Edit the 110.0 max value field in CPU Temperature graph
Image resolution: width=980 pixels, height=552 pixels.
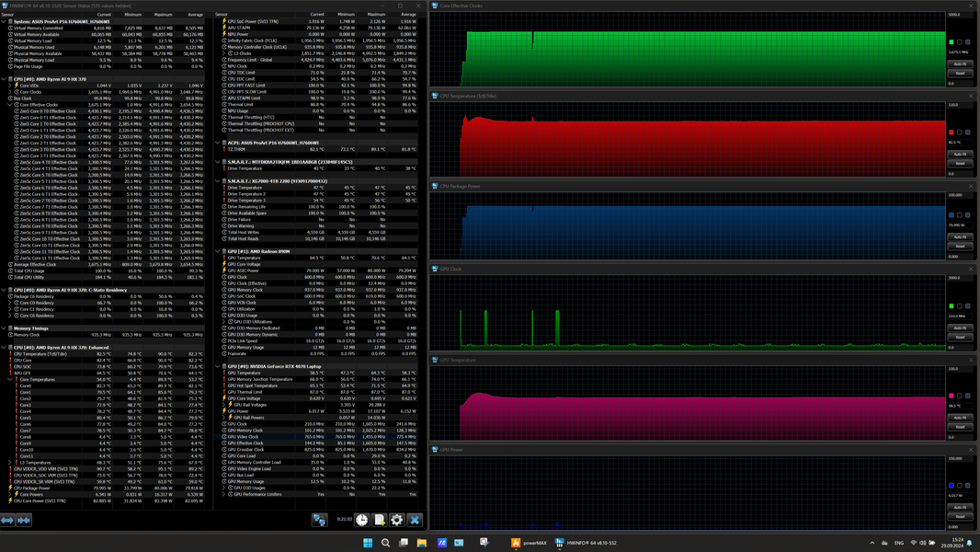(x=960, y=105)
